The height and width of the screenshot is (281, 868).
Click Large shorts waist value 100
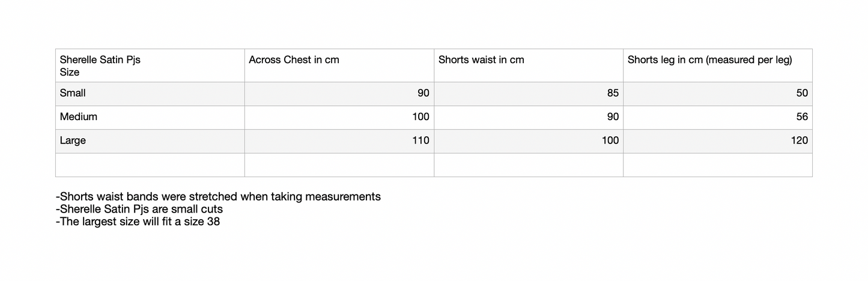(610, 140)
